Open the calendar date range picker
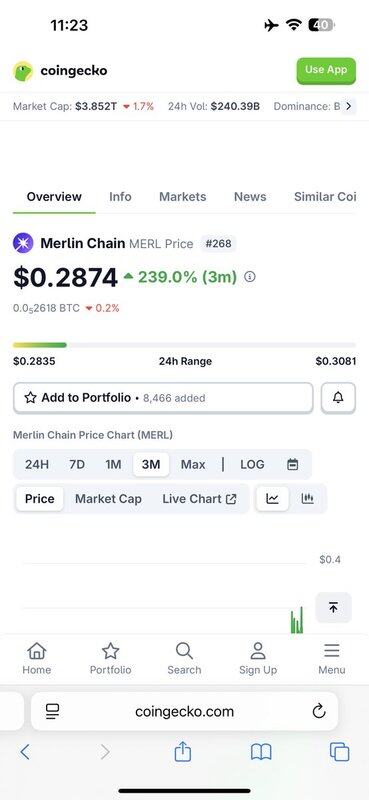This screenshot has width=369, height=800. click(x=292, y=464)
